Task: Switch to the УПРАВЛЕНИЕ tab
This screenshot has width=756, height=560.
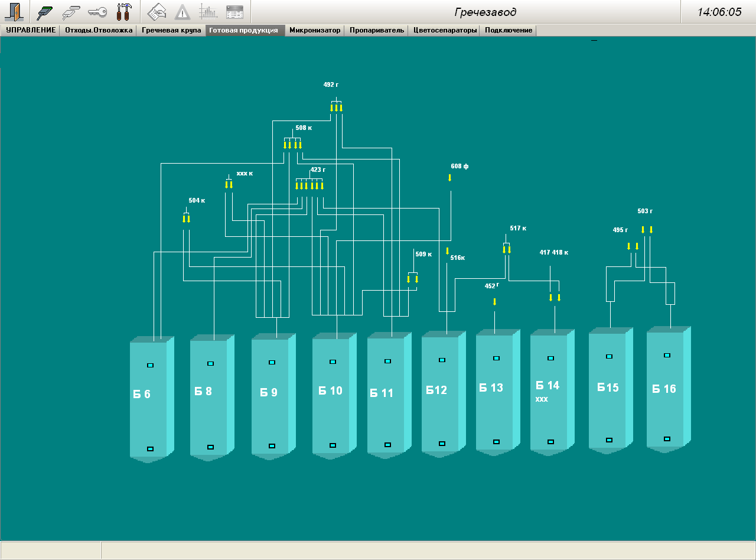Action: pyautogui.click(x=31, y=30)
